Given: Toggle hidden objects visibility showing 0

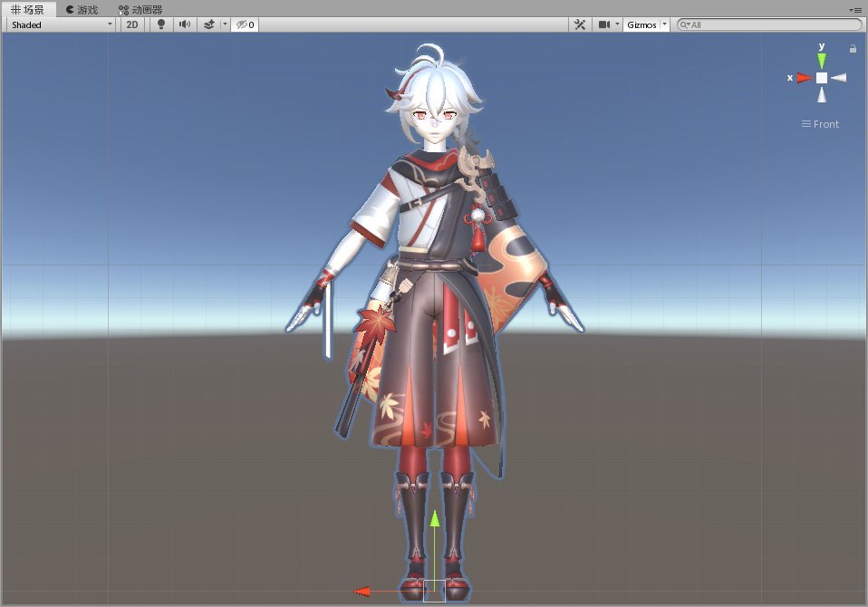Looking at the screenshot, I should [x=245, y=24].
